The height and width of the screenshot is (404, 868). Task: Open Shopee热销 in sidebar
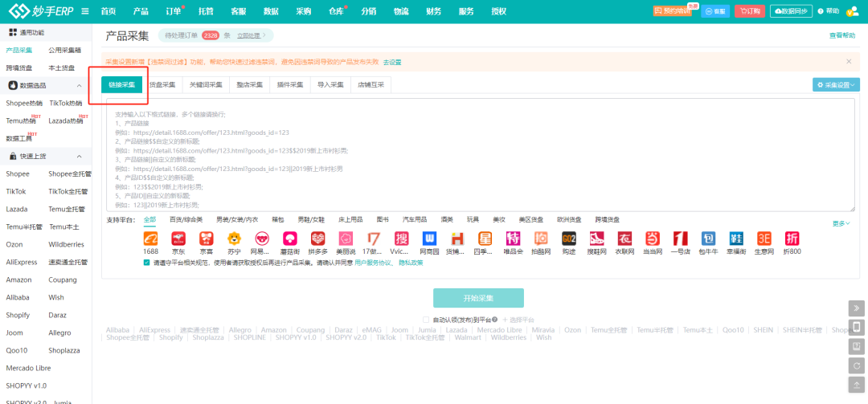pos(24,103)
